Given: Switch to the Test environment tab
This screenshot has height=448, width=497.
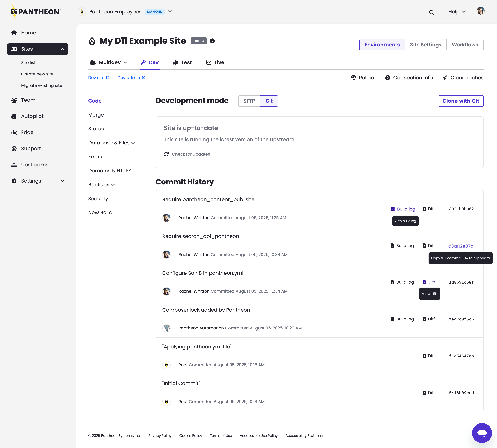Looking at the screenshot, I should (182, 62).
